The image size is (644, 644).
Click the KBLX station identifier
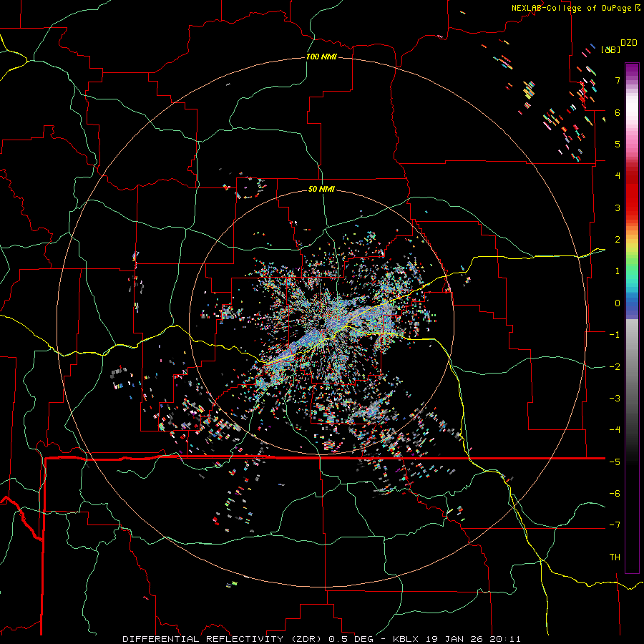(x=406, y=639)
